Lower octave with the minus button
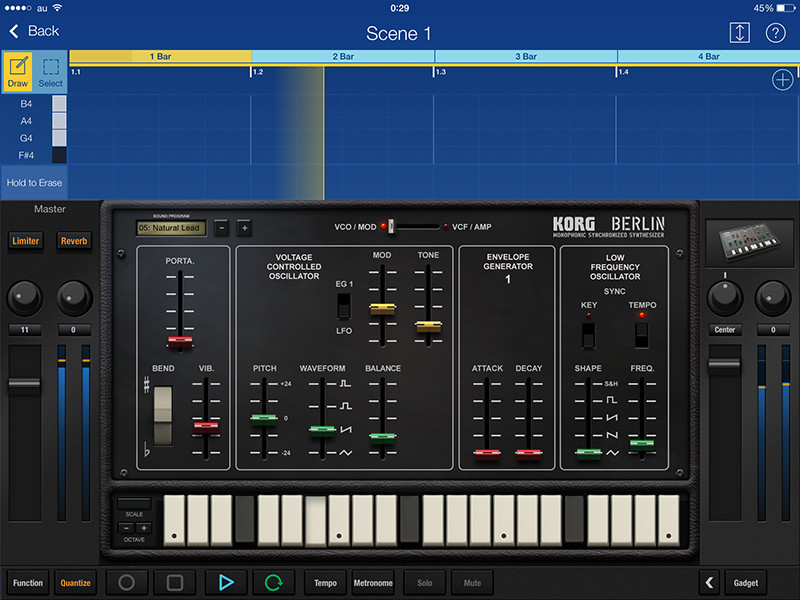 pos(126,528)
